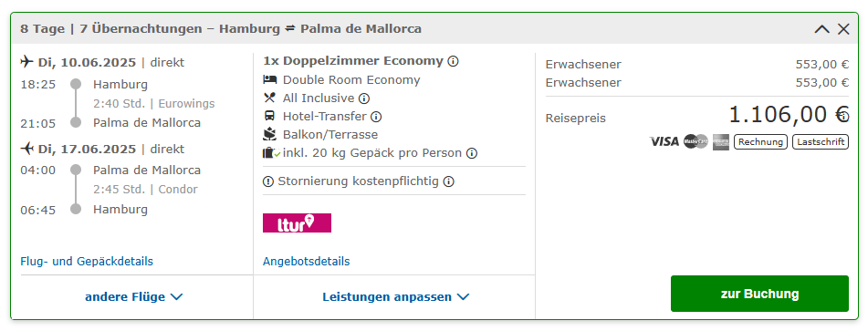This screenshot has height=331, width=868.
Task: Collapse the offer panel with the up chevron
Action: tap(822, 29)
